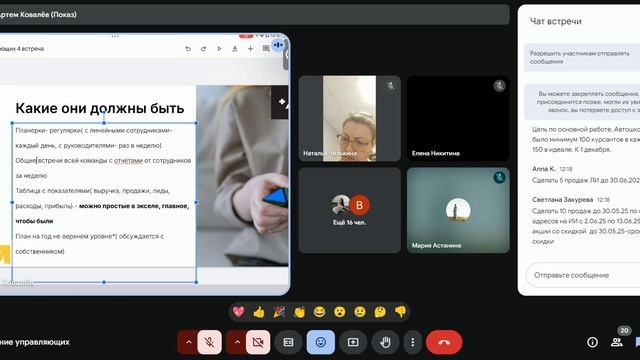Click Разрешить участникам отправлять сообщения setting
Image resolution: width=640 pixels, height=360 pixels.
coord(582,58)
